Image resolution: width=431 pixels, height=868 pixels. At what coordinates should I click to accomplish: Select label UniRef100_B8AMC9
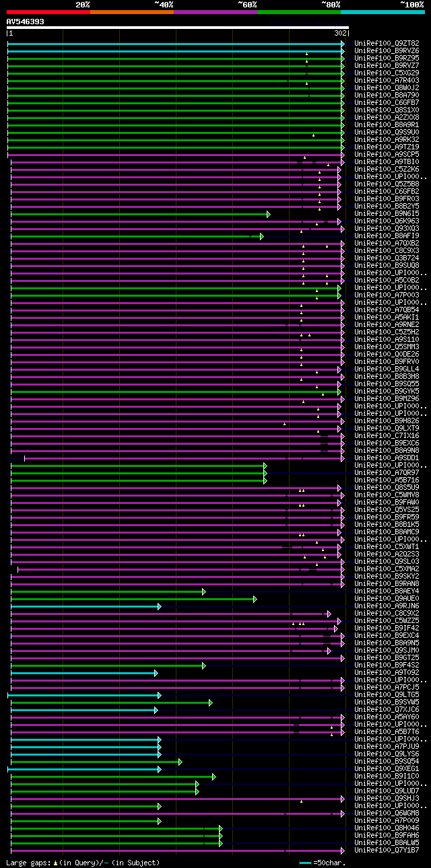[387, 532]
